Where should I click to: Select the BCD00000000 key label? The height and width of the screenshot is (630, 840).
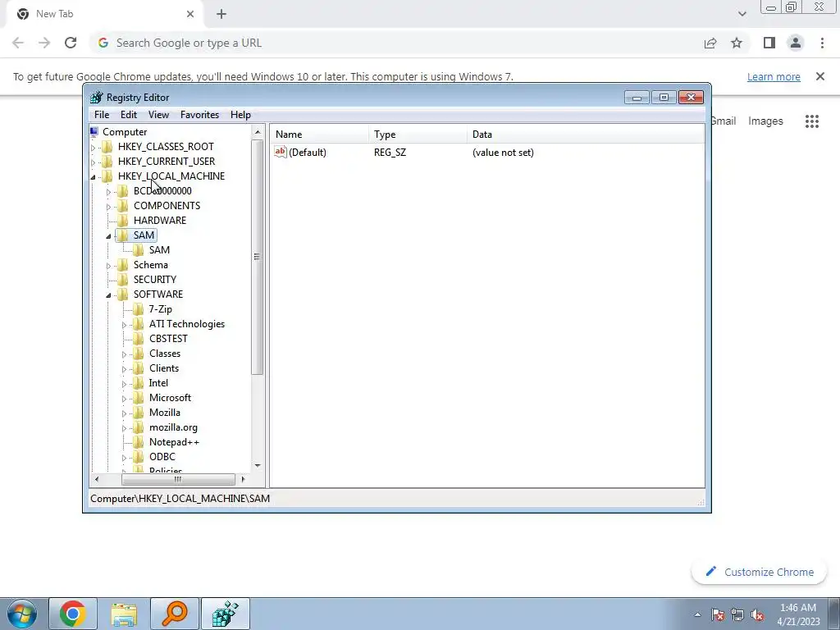[162, 190]
